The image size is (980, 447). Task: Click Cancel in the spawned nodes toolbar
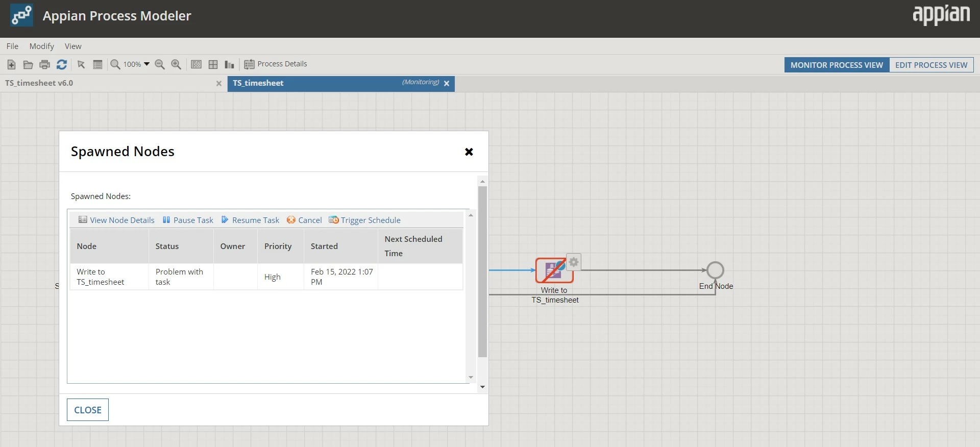click(304, 220)
